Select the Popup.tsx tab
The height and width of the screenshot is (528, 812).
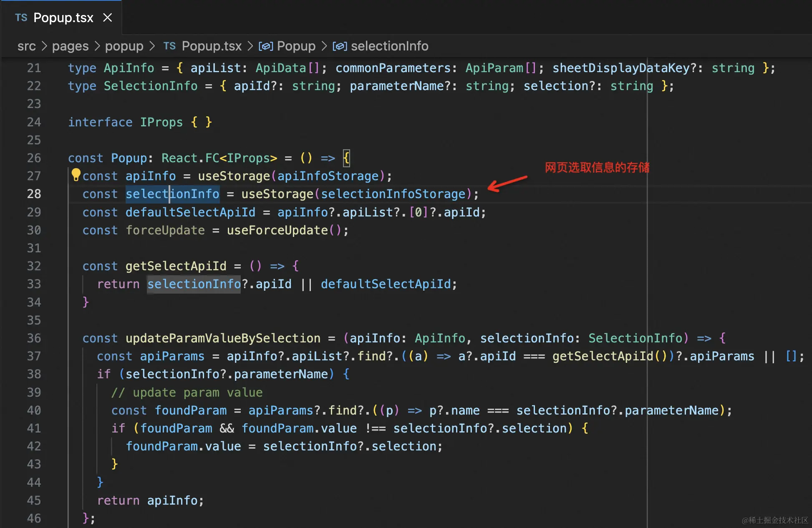point(63,18)
